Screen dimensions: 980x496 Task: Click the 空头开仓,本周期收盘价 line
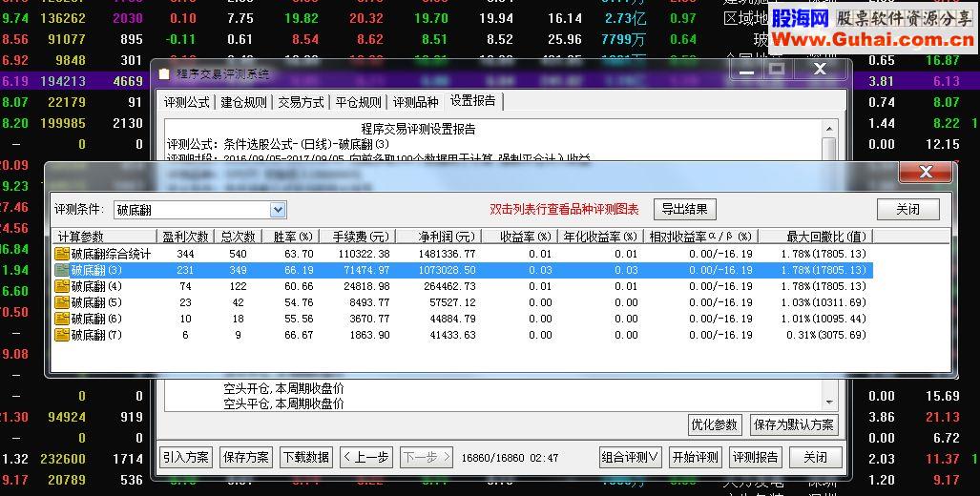tap(283, 388)
